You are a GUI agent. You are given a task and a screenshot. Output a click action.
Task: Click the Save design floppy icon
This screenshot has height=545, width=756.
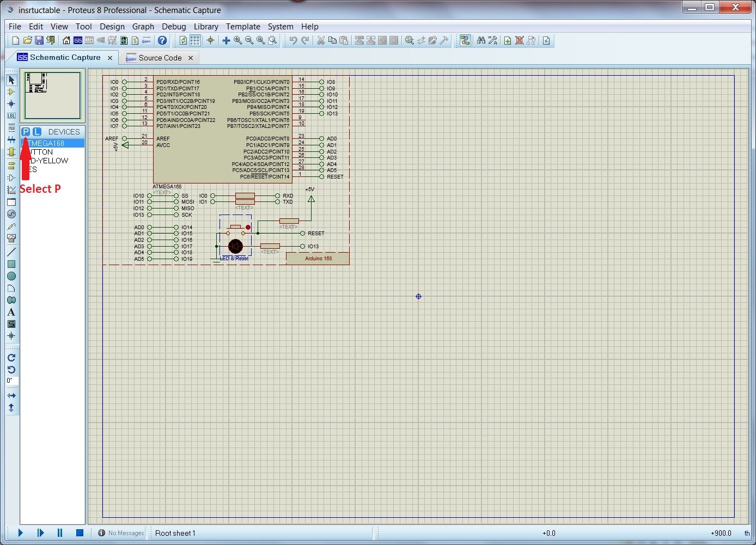click(39, 40)
